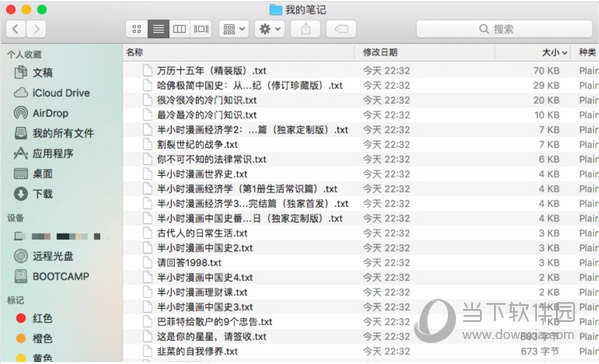
Task: Select file 半小时漫画世界史.txt
Action: 202,174
